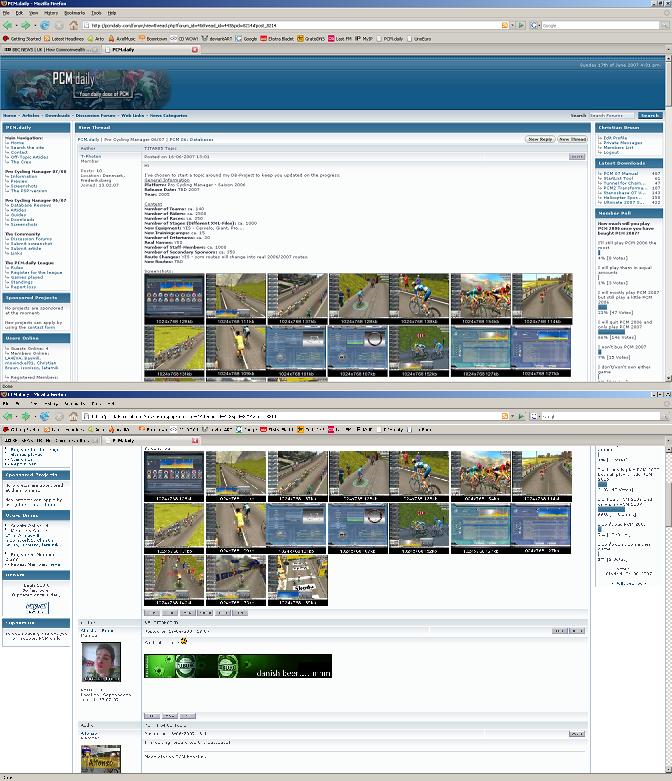The image size is (672, 781).
Task: Expand the back history dropdown arrow
Action: click(x=15, y=25)
